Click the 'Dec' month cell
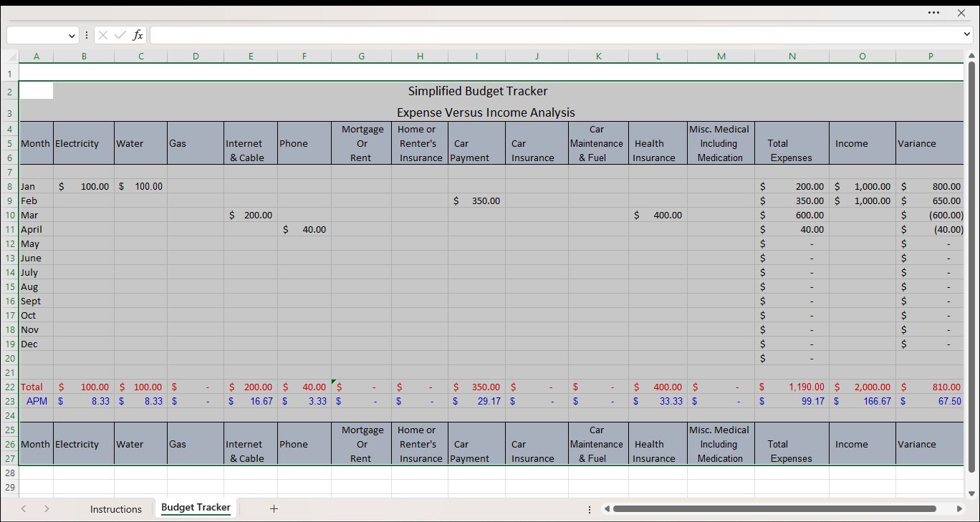The width and height of the screenshot is (980, 522). point(36,344)
